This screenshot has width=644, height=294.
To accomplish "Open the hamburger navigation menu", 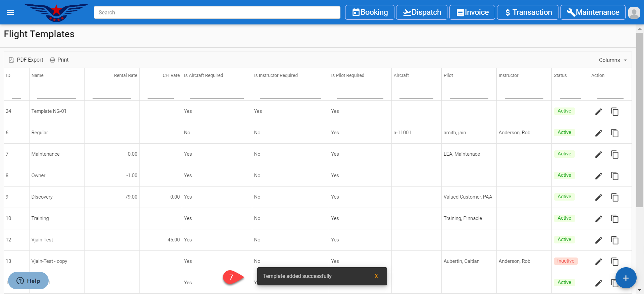I will point(11,12).
